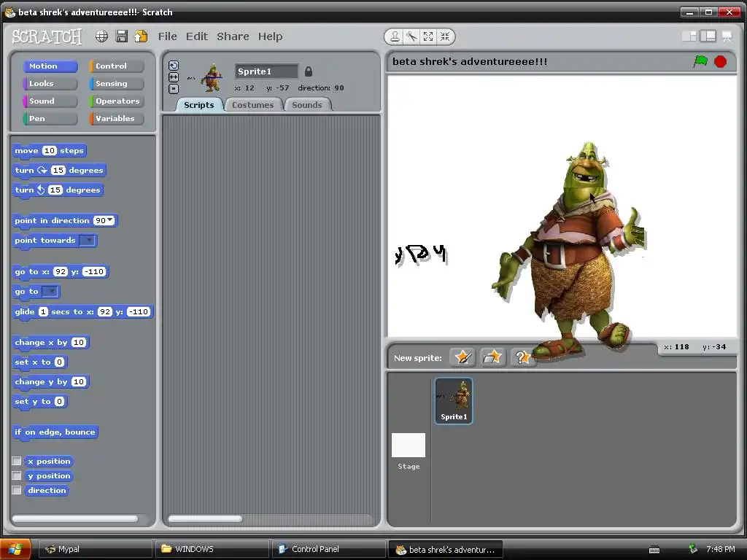Switch to the Sounds tab

tap(307, 105)
